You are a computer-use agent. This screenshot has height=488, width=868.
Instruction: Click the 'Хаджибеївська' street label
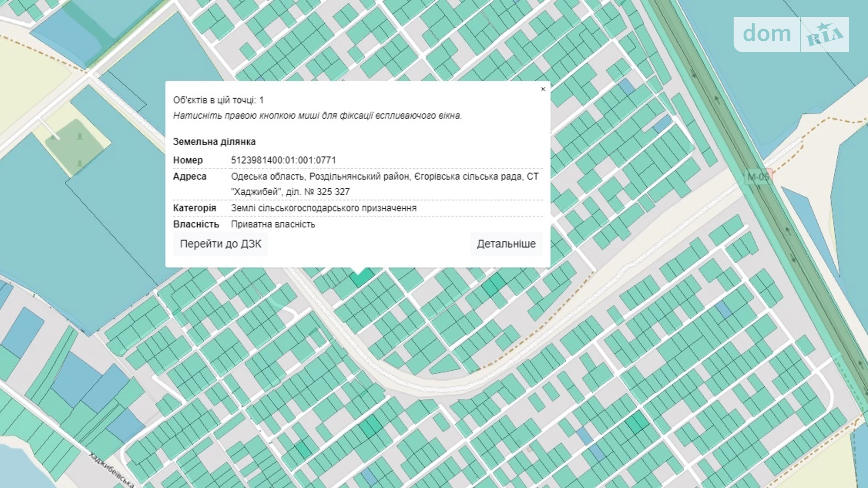(x=111, y=470)
